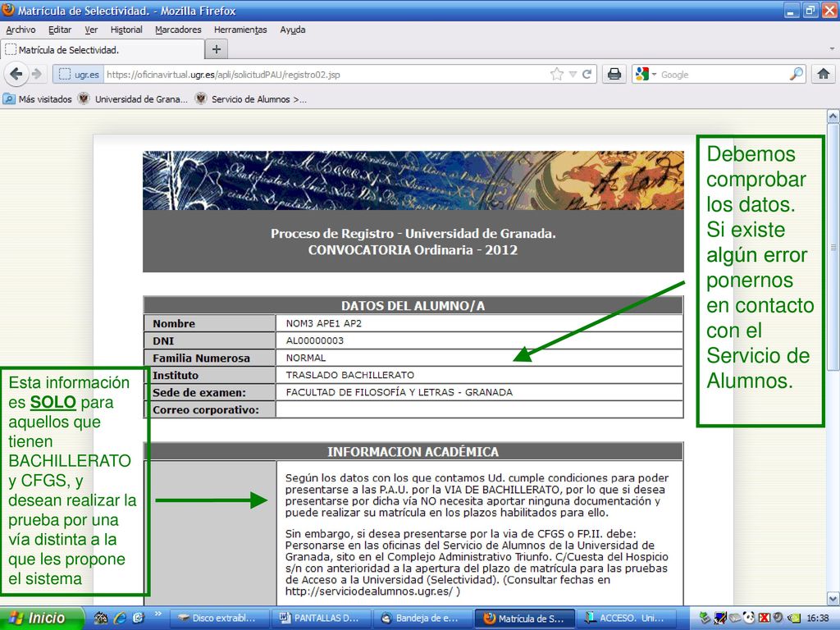Switch to PANTALLAS D... taskbar item
The width and height of the screenshot is (840, 630).
pos(323,618)
